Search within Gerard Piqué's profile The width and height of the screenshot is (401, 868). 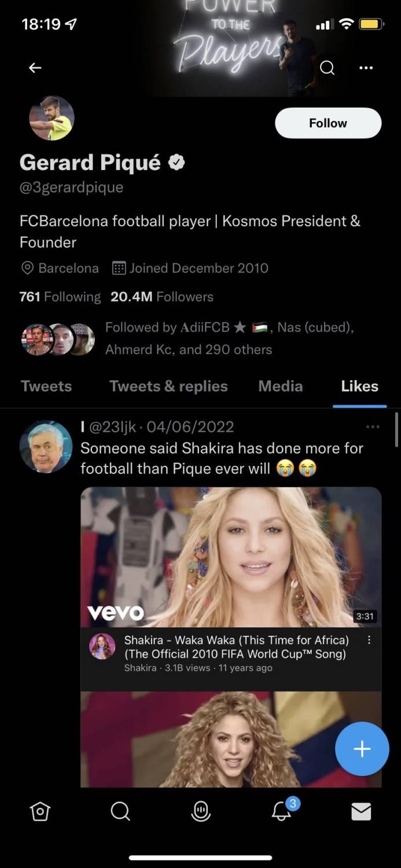(x=327, y=68)
